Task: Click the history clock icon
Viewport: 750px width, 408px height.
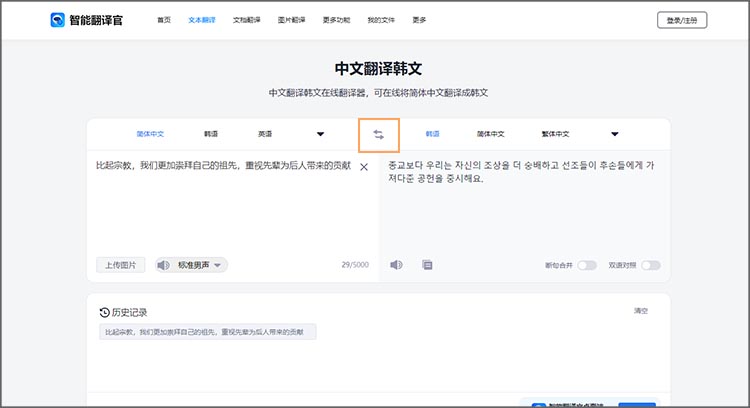Action: pyautogui.click(x=104, y=312)
